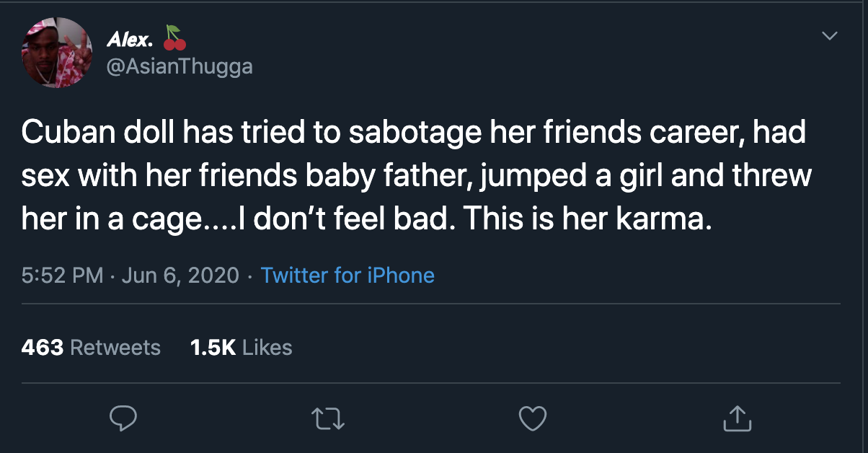Click the 1.5K like count number
868x453 pixels.
coord(213,347)
